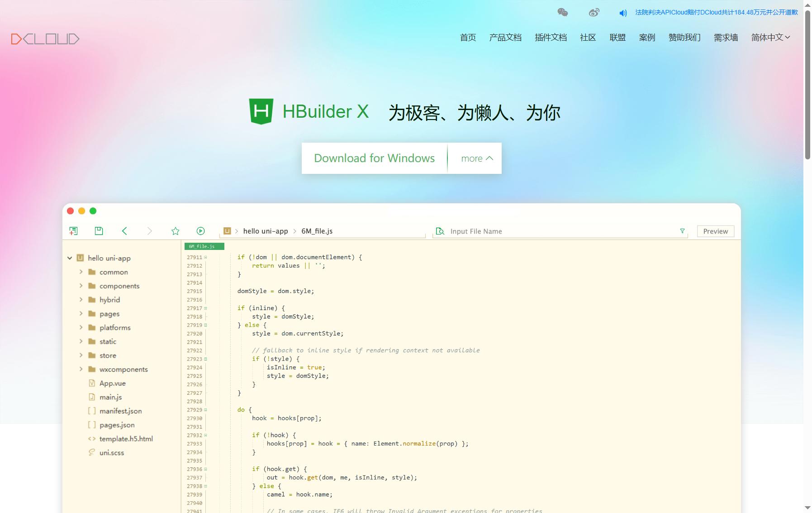Open the 首页 menu item
This screenshot has width=812, height=513.
(x=468, y=38)
